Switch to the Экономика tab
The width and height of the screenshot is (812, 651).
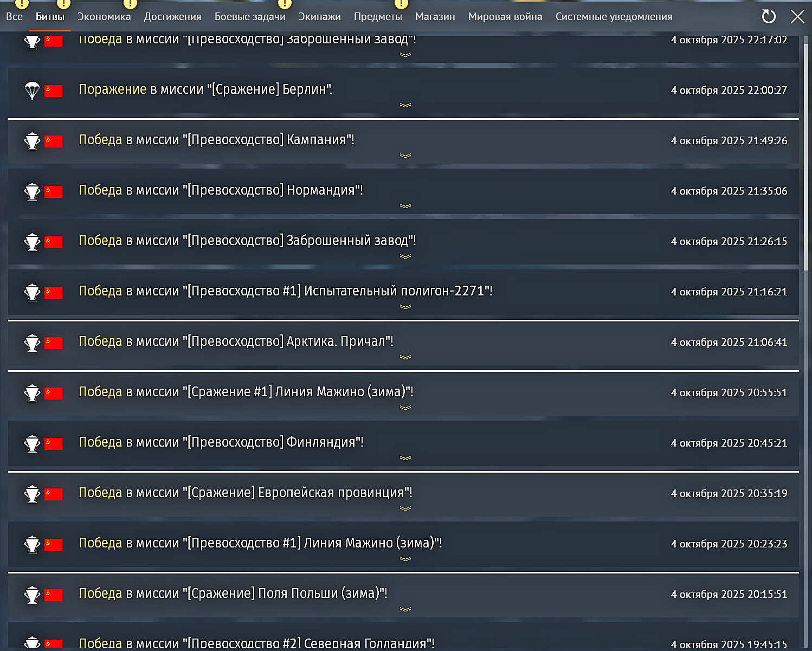click(104, 17)
